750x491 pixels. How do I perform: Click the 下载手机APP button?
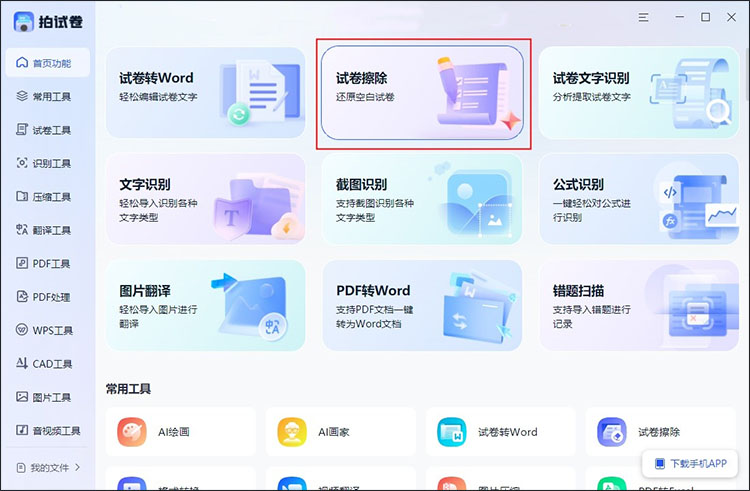(689, 464)
